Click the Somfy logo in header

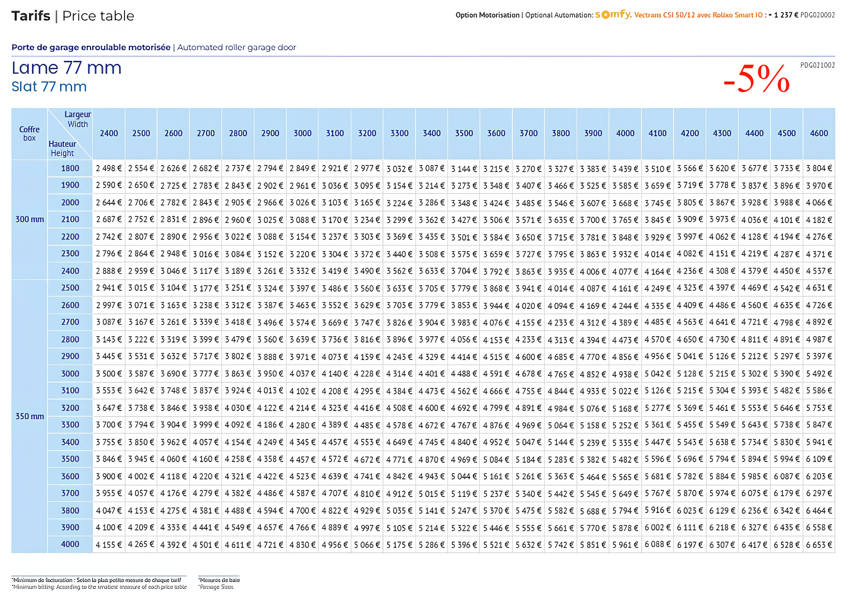613,14
